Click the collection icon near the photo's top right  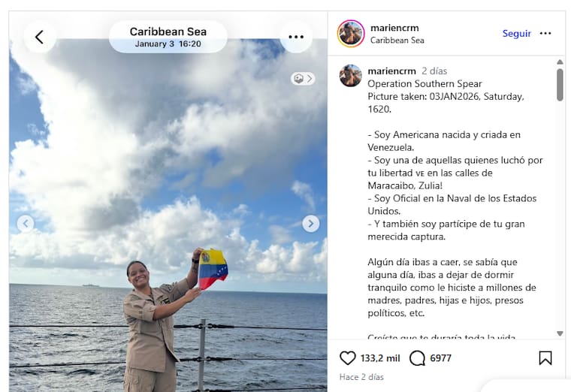[x=303, y=79]
